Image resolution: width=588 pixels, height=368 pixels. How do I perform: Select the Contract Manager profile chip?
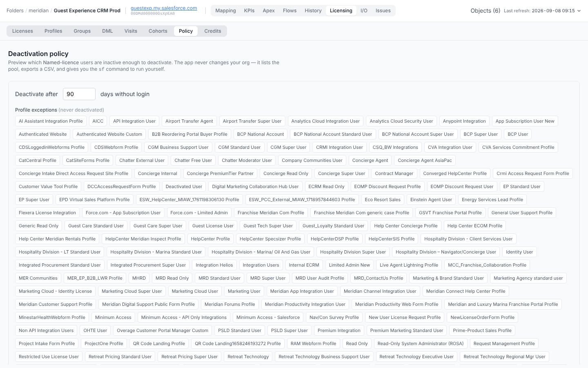(x=394, y=173)
